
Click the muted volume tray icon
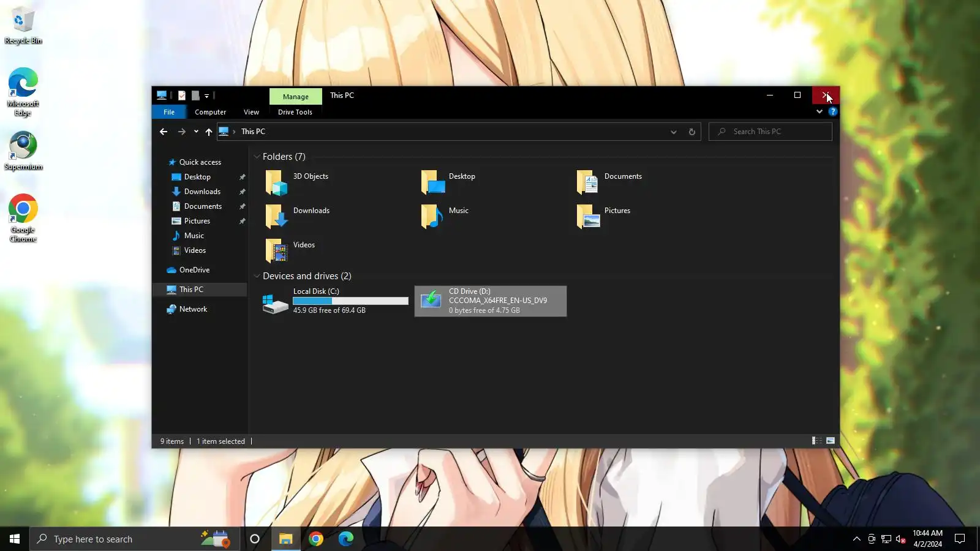point(901,539)
